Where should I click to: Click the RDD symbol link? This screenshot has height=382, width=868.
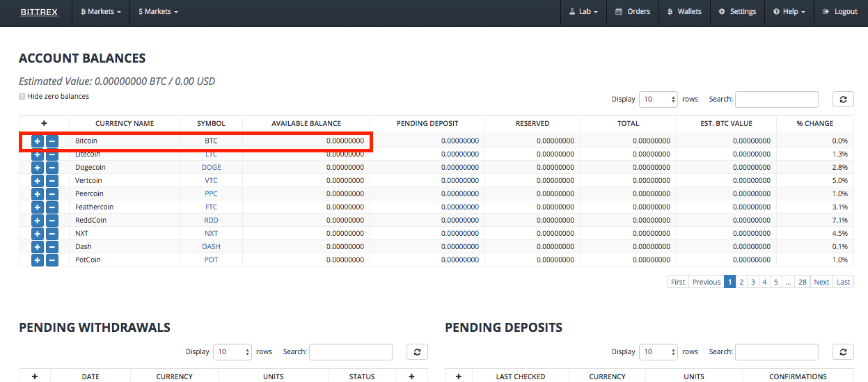click(x=211, y=220)
